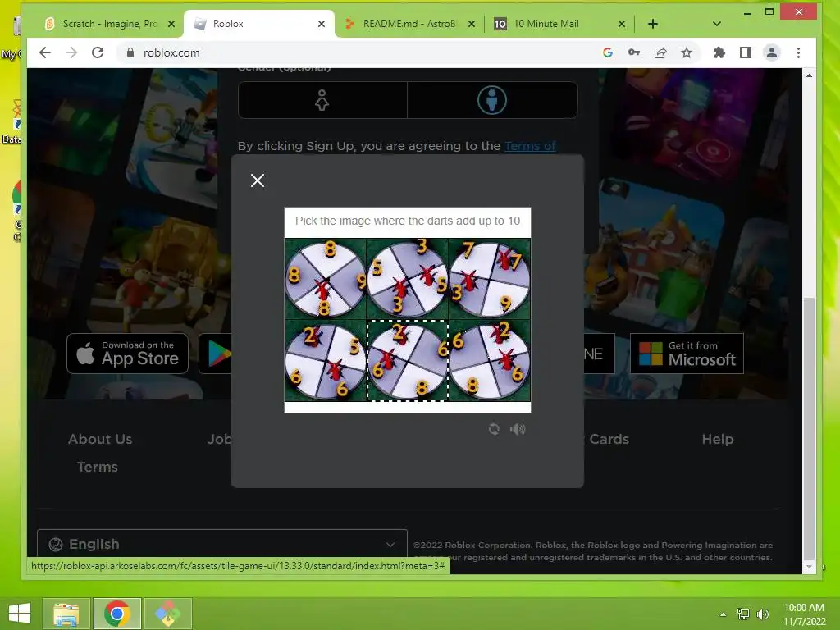Open the Google icon in the address bar

click(608, 52)
